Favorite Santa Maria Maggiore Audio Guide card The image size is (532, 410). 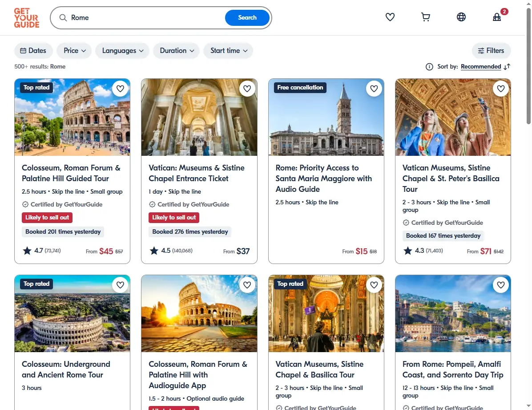[374, 89]
